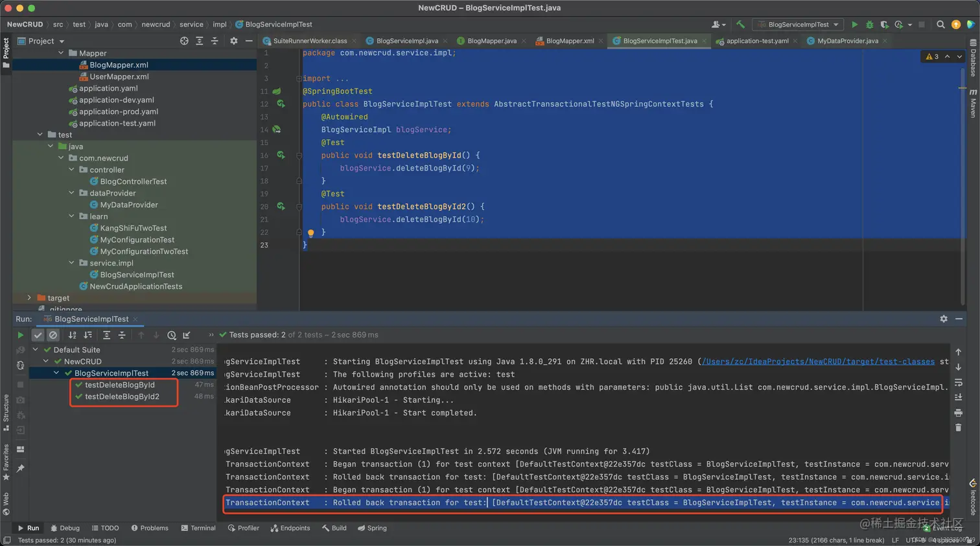Open Run panel settings gear
This screenshot has width=980, height=546.
[x=944, y=319]
